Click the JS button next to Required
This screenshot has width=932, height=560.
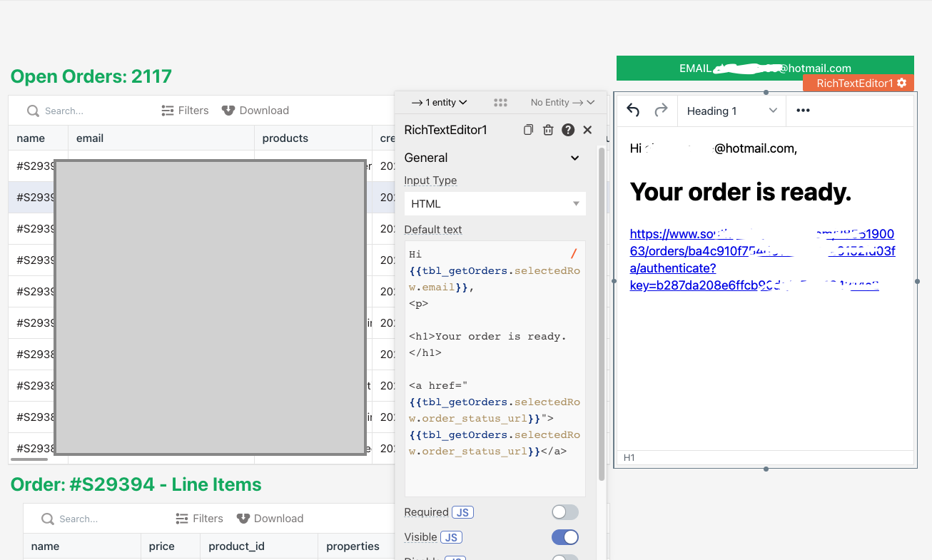(x=463, y=512)
